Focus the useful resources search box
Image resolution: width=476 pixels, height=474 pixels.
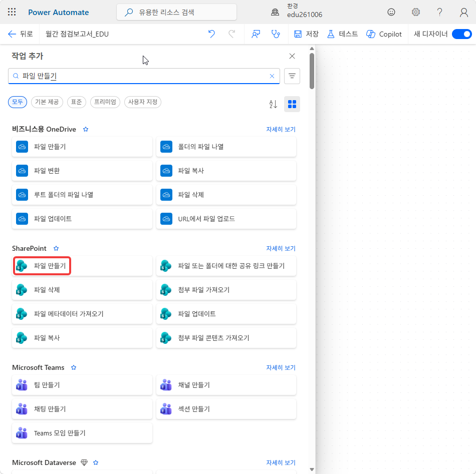point(176,12)
